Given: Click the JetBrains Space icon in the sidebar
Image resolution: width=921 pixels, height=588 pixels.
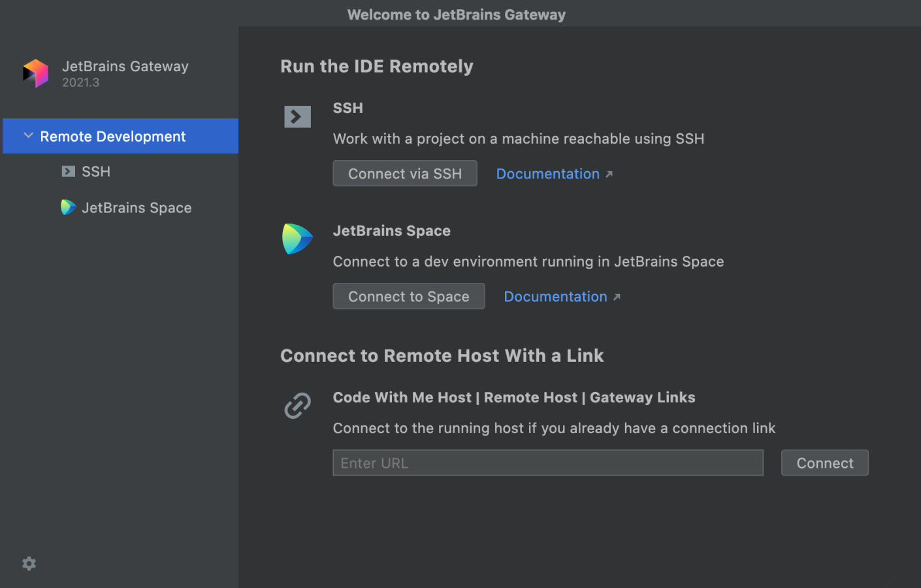Looking at the screenshot, I should 69,207.
